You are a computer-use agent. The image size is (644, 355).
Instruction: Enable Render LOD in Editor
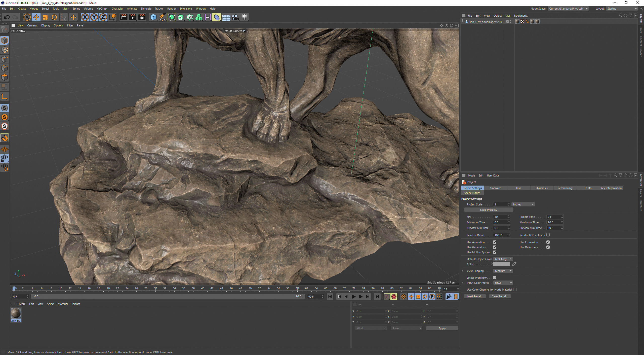coord(548,235)
